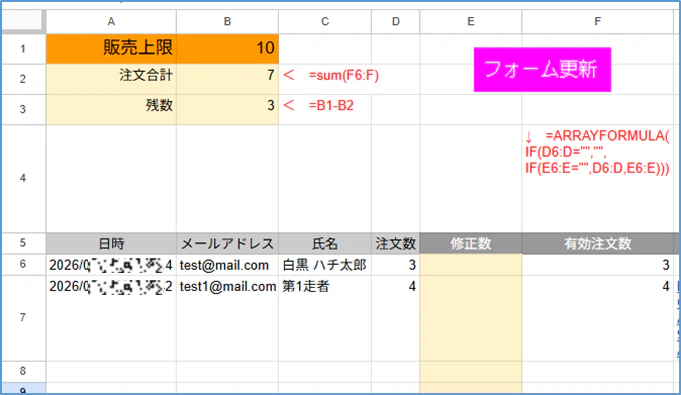Select valid order count 3 in F6
The image size is (681, 395).
[598, 265]
